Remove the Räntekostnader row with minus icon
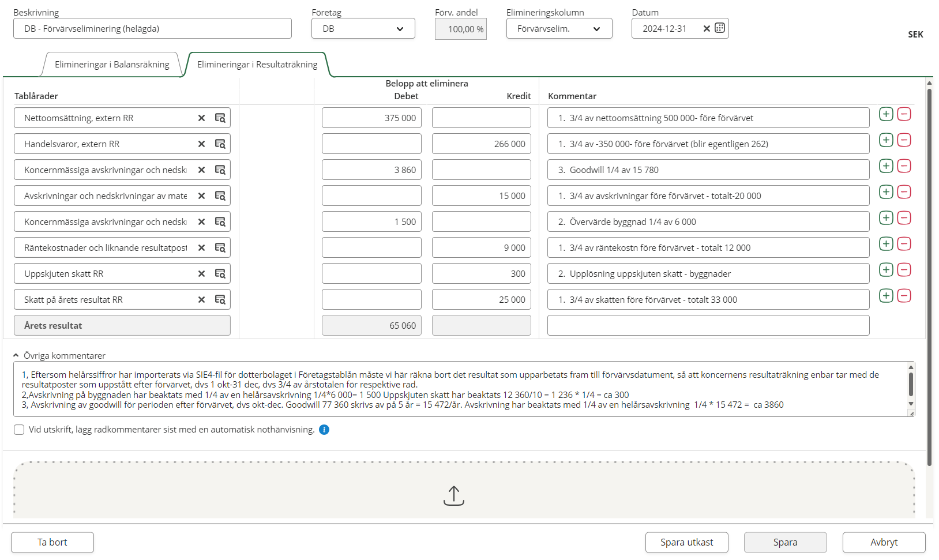Viewport: 939px width, 560px height. 904,244
